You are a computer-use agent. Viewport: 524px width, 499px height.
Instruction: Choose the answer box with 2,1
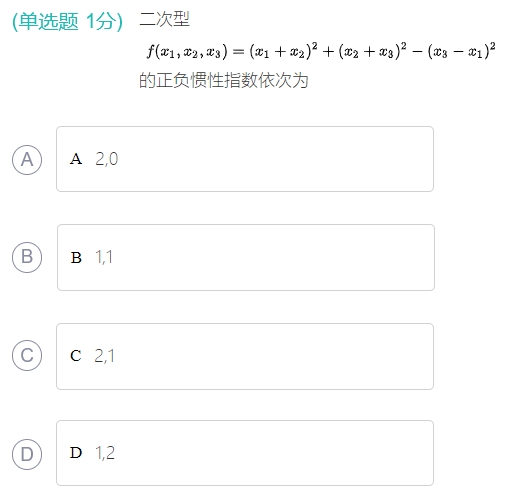[245, 356]
